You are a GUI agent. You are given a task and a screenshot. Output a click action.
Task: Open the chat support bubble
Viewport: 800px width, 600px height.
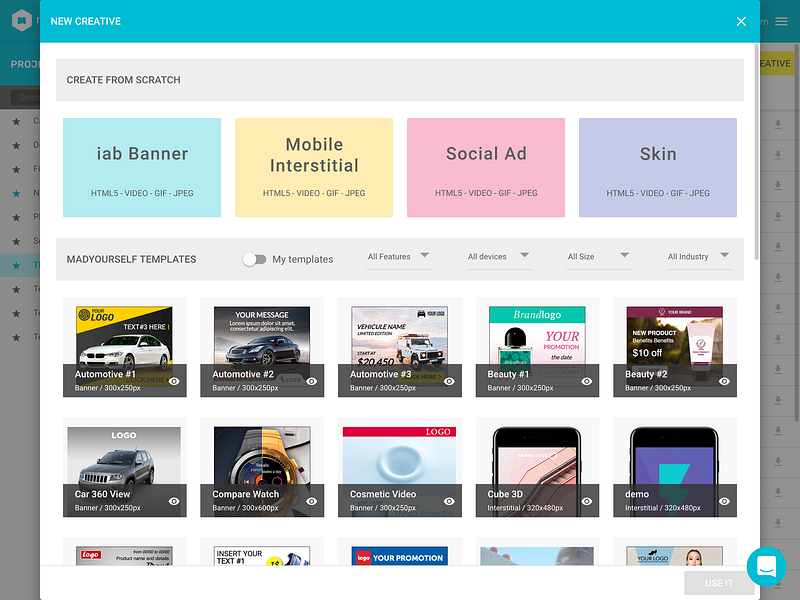766,566
